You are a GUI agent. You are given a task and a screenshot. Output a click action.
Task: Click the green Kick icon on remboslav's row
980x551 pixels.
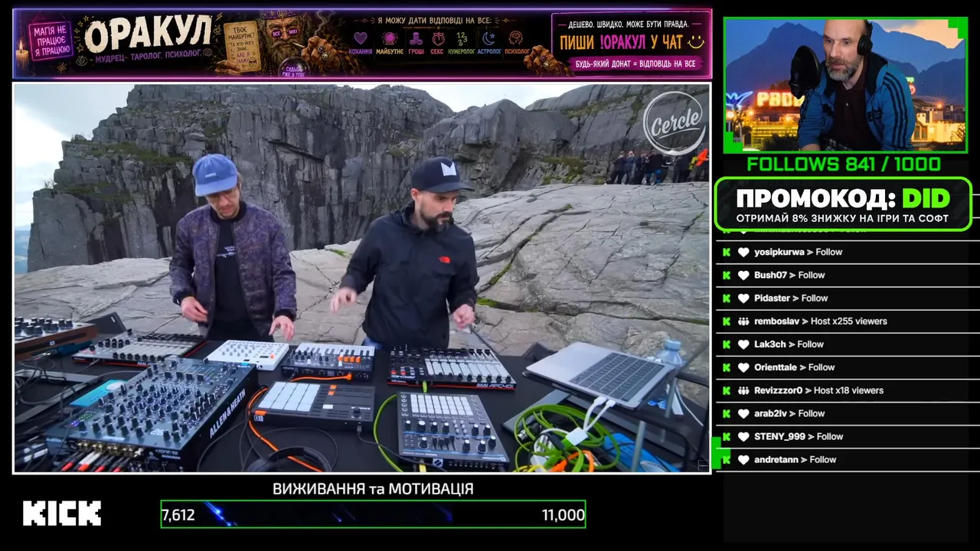(725, 321)
